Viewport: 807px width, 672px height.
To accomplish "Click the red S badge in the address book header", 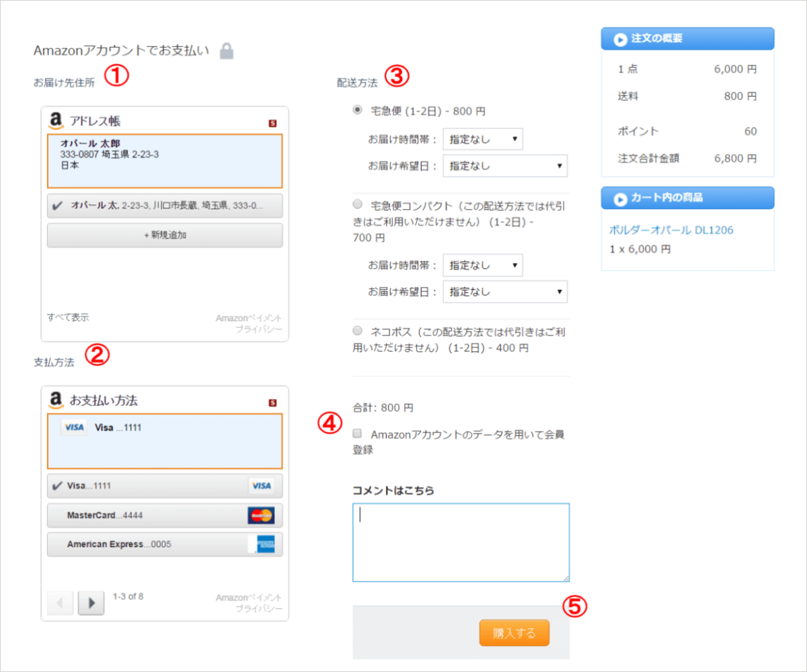I will pyautogui.click(x=272, y=123).
